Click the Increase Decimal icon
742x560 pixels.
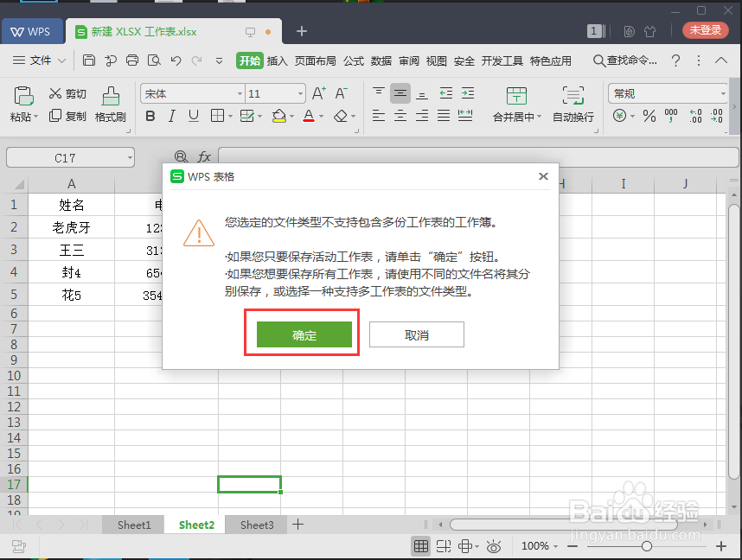tap(695, 115)
